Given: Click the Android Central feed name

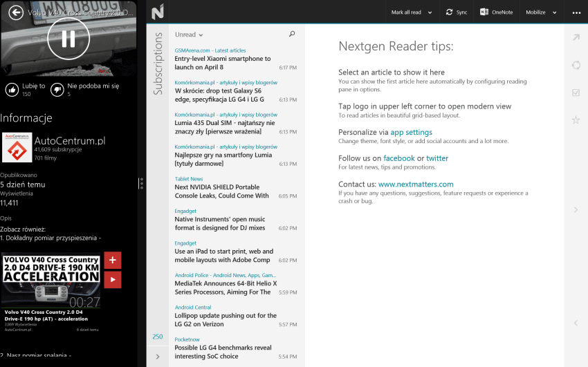Looking at the screenshot, I should point(193,308).
